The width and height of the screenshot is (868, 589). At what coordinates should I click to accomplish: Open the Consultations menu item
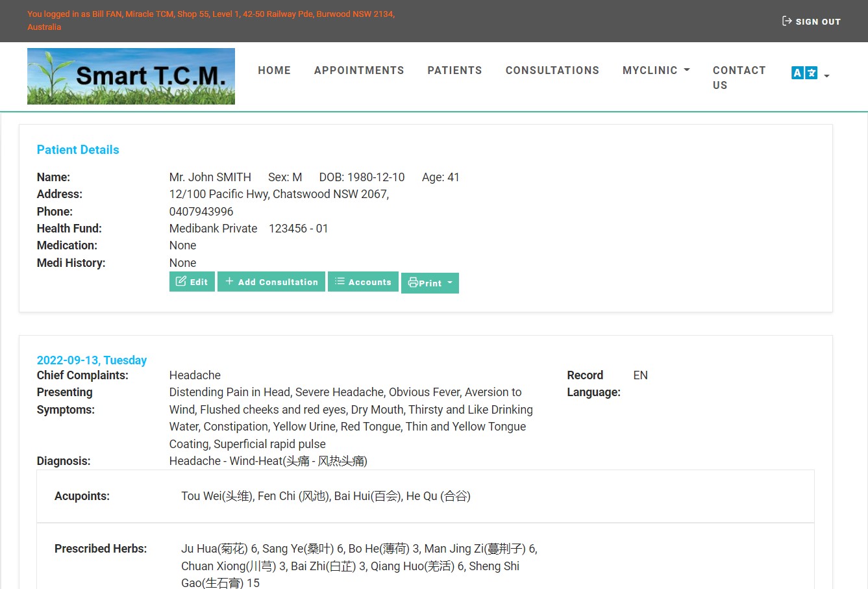552,70
